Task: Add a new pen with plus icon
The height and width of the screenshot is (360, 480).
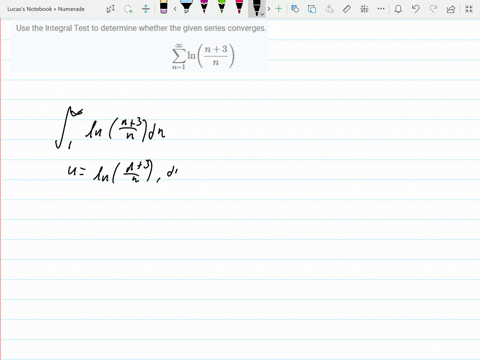Action: [279, 9]
